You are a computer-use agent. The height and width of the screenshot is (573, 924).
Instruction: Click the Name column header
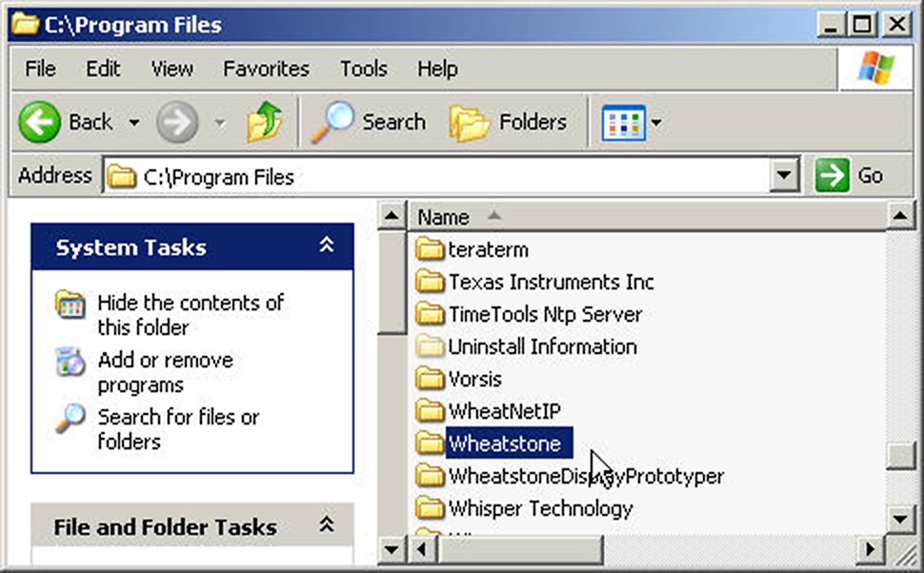pyautogui.click(x=647, y=217)
